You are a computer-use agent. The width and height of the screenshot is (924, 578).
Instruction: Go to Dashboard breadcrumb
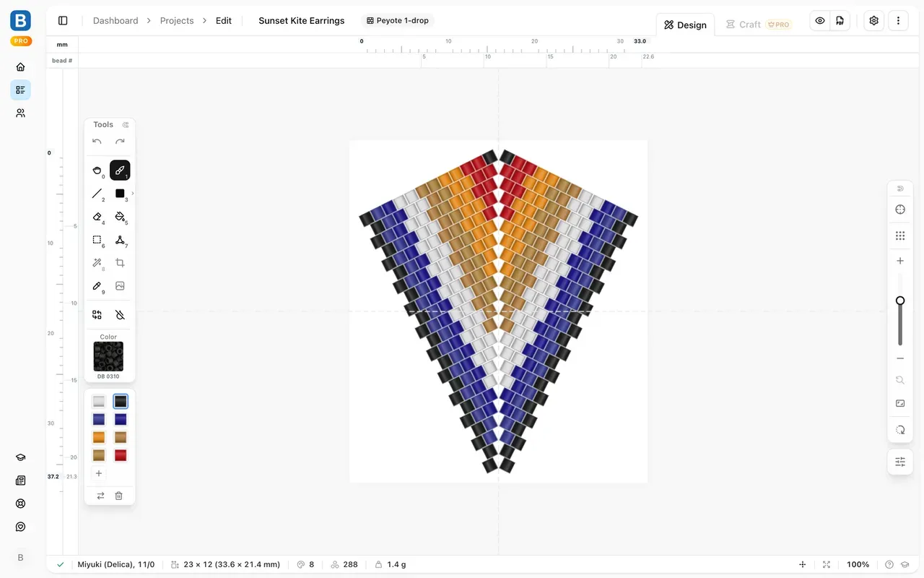click(115, 21)
